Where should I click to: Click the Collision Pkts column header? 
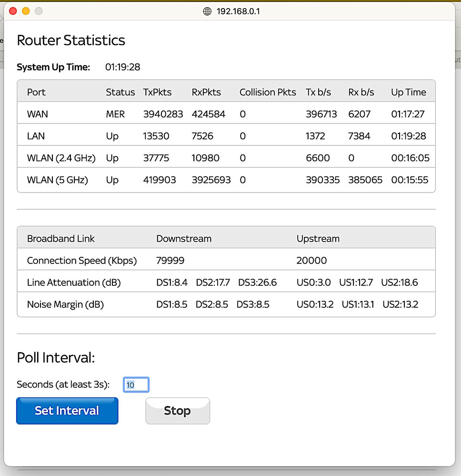(x=268, y=92)
